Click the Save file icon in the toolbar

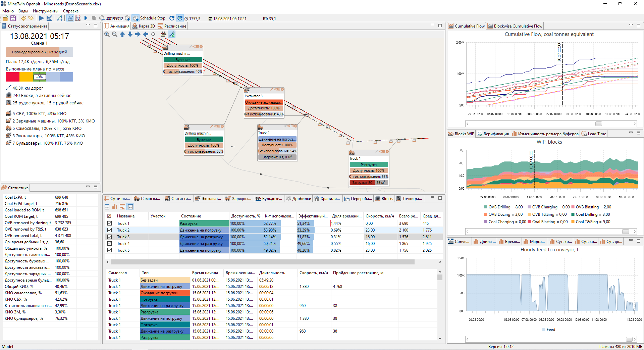(13, 18)
